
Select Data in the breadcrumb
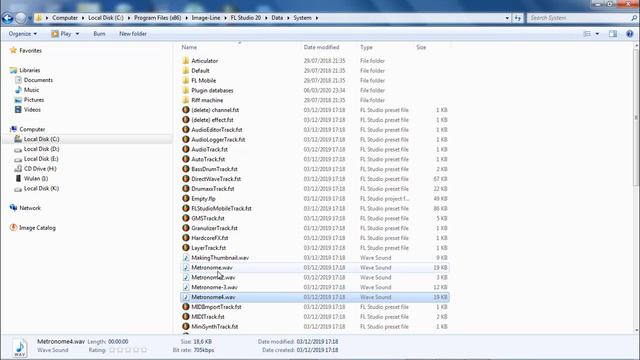coord(277,18)
